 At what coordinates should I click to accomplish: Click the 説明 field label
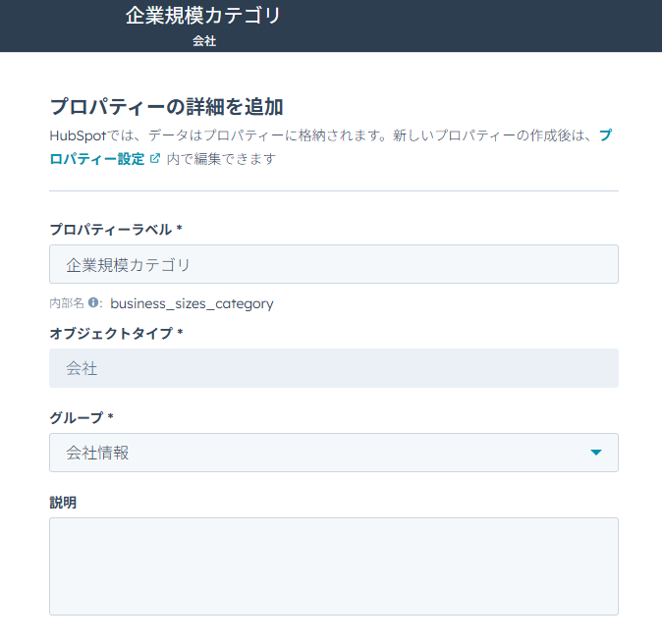coord(63,502)
